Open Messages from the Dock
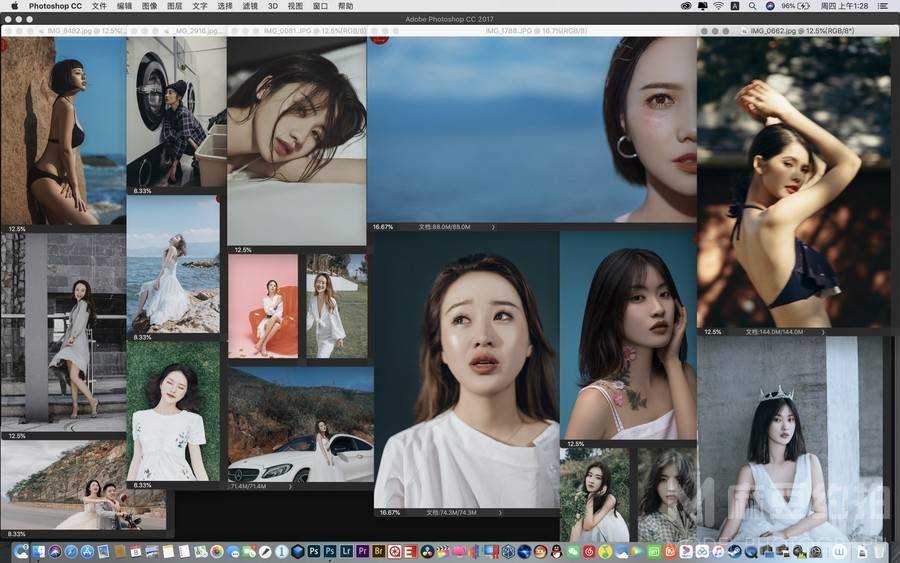The height and width of the screenshot is (563, 900). 233,552
